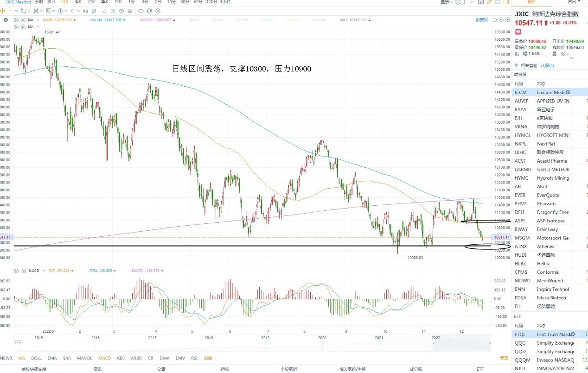Take a chart snapshot with camera icon
This screenshot has height=373, width=588.
coord(481,2)
